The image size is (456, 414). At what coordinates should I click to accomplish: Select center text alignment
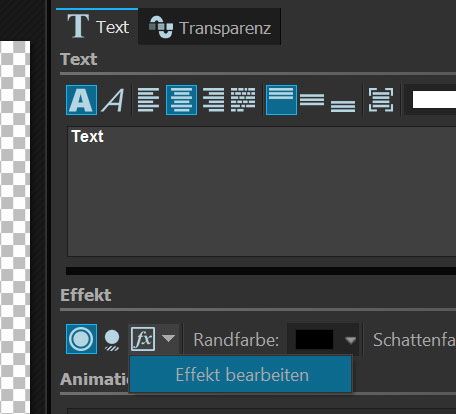(181, 100)
